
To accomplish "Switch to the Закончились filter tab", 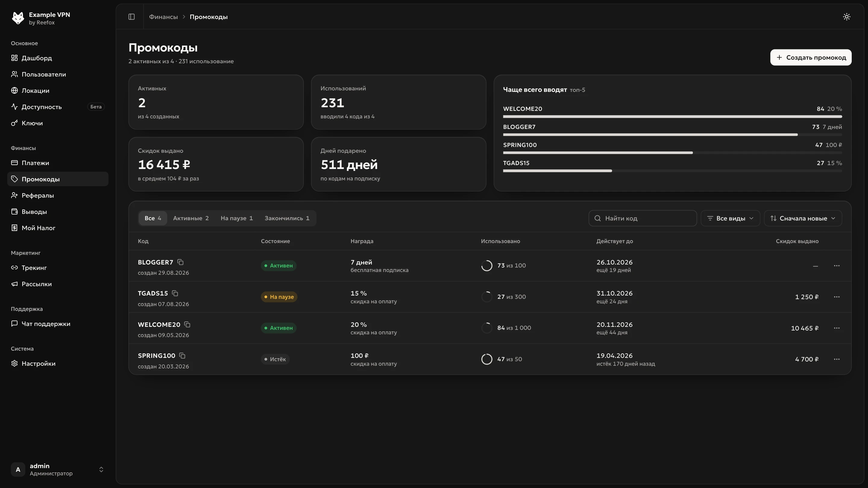I will pyautogui.click(x=287, y=218).
